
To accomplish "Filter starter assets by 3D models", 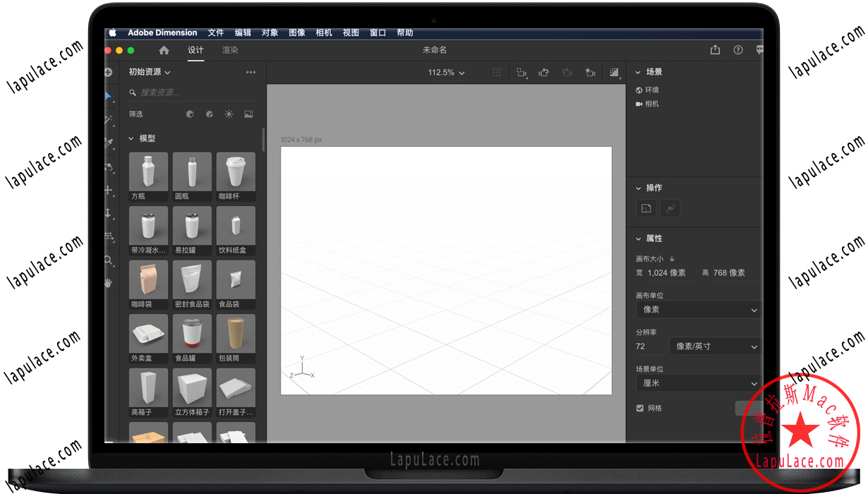I will point(189,114).
